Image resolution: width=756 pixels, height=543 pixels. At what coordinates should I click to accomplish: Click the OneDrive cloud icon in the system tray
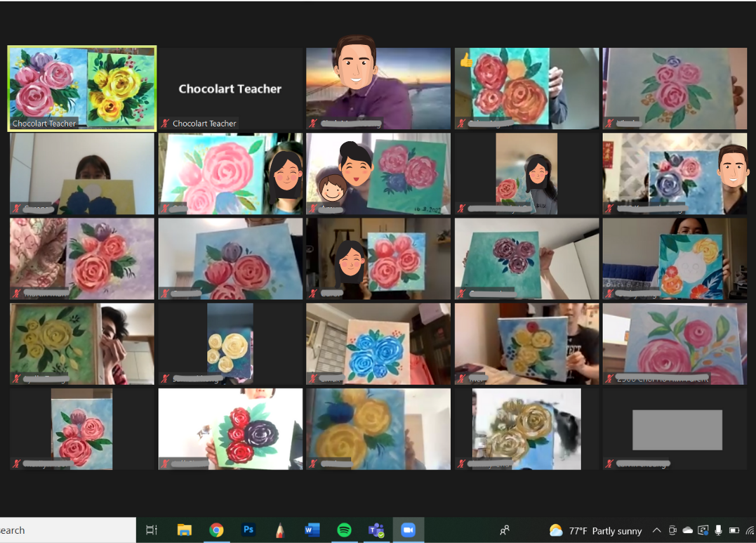click(688, 530)
